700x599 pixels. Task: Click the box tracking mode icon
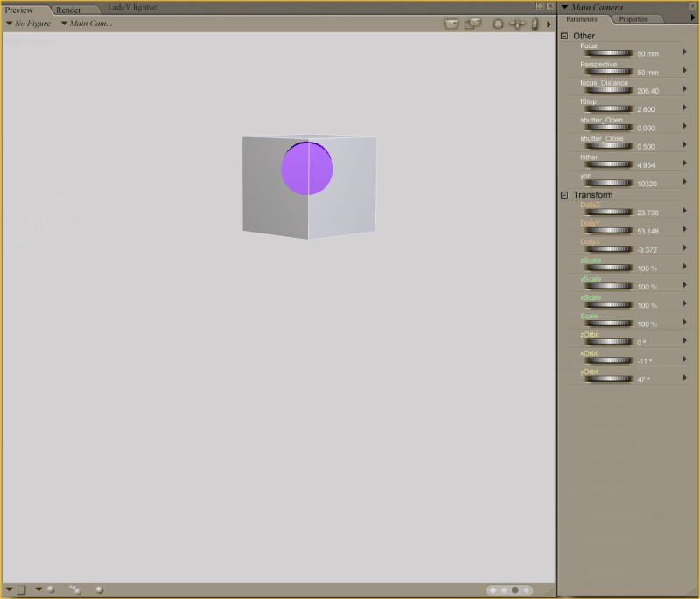[21, 589]
